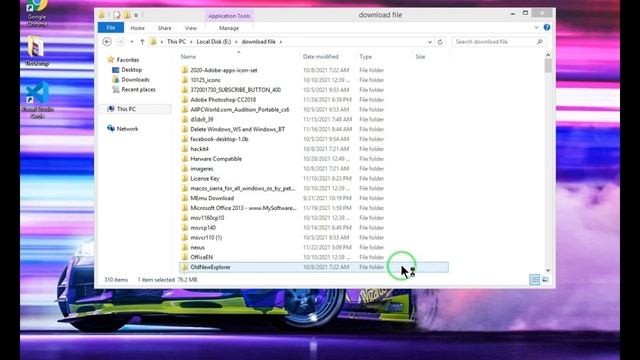Click scrollbar down arrow
The image size is (640, 360).
click(x=548, y=270)
